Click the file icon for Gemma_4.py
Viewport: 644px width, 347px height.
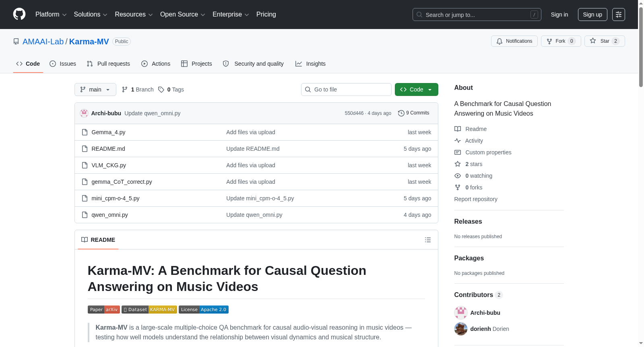(85, 132)
